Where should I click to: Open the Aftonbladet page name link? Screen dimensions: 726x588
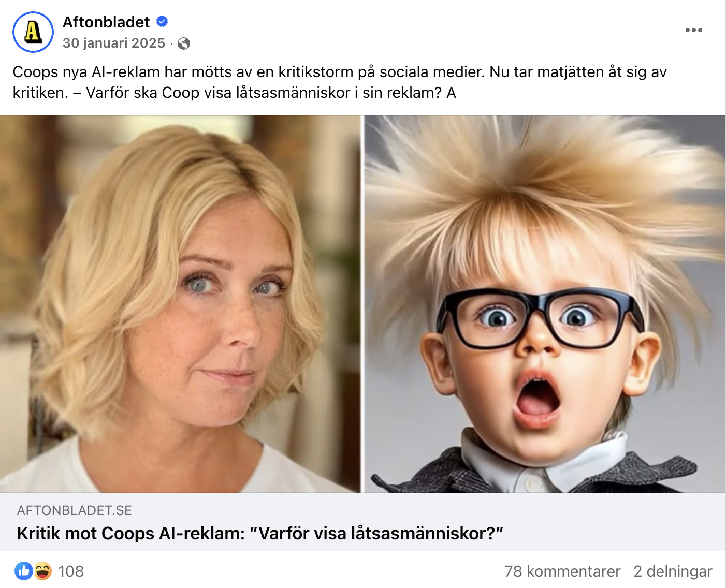(106, 22)
